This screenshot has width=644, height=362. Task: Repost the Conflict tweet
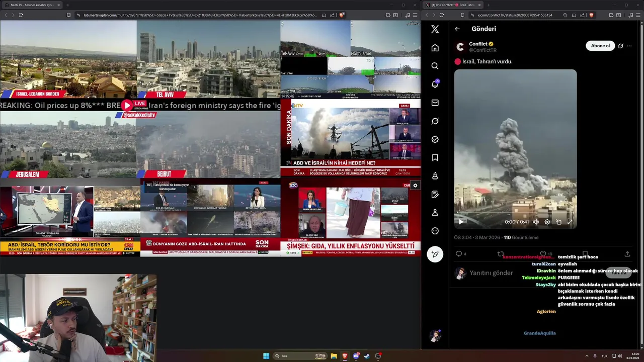pyautogui.click(x=501, y=254)
